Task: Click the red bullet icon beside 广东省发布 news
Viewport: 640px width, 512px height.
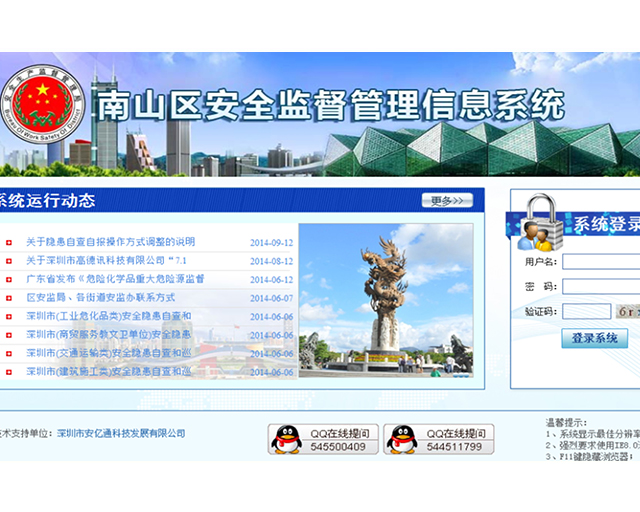Action: click(9, 280)
